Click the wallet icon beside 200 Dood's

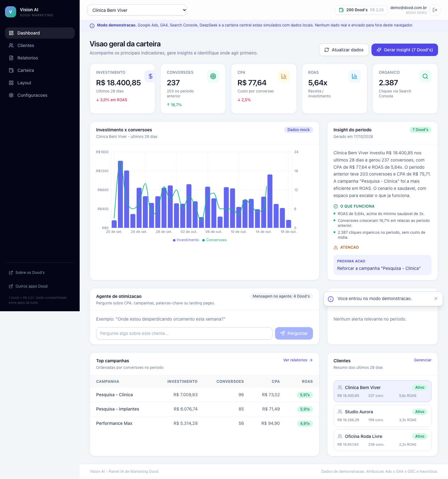coord(341,10)
